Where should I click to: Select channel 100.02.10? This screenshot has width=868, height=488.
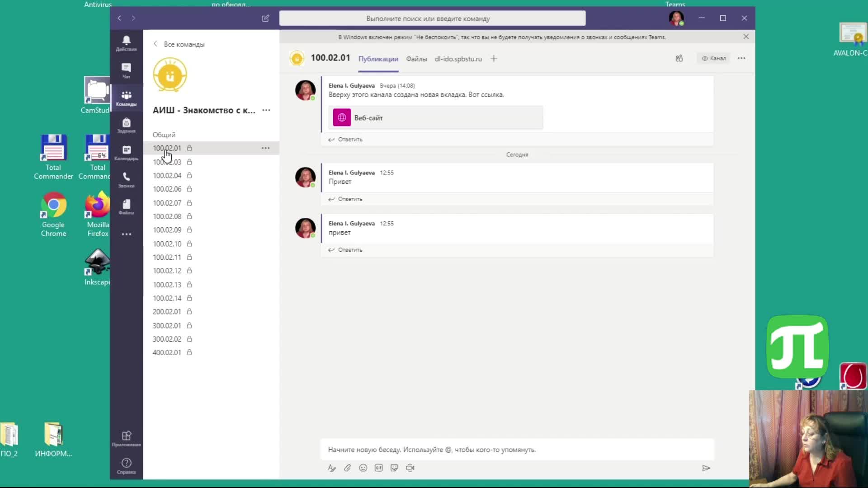211,244
